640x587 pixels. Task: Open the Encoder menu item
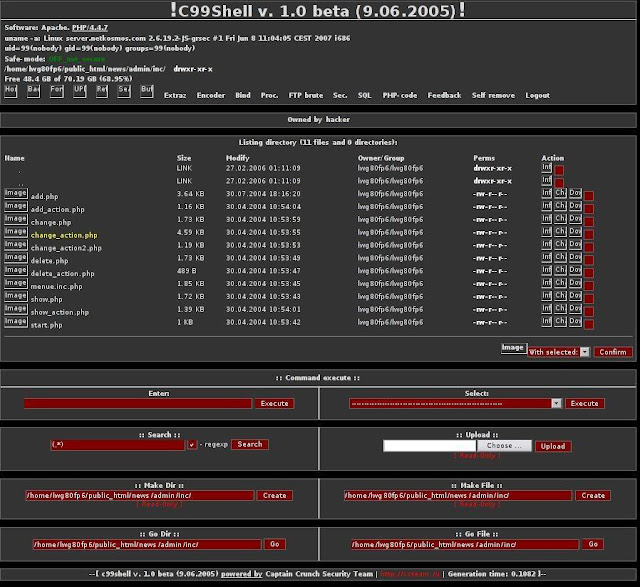(x=211, y=95)
